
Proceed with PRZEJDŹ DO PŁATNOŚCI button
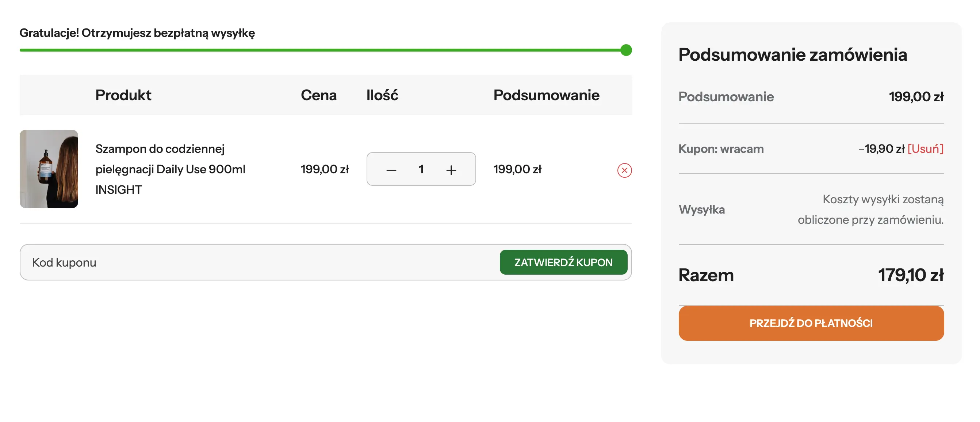click(x=811, y=323)
